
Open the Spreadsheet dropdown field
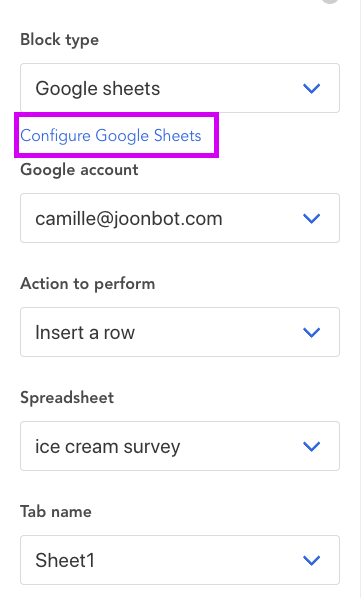[x=180, y=446]
